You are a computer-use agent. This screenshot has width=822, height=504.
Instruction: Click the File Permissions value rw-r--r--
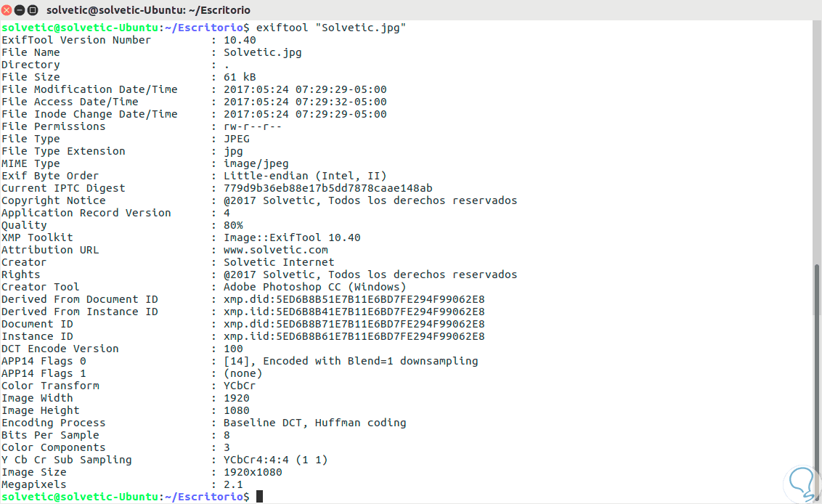tap(253, 126)
